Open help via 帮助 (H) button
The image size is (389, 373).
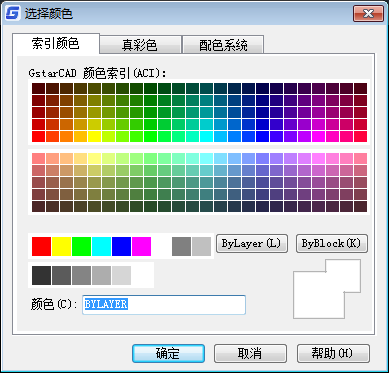click(333, 353)
